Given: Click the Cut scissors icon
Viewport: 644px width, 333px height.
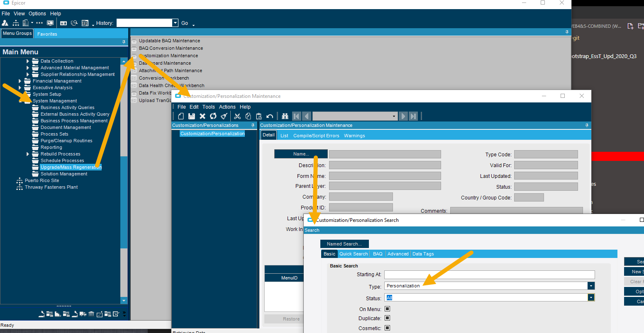Looking at the screenshot, I should (237, 116).
